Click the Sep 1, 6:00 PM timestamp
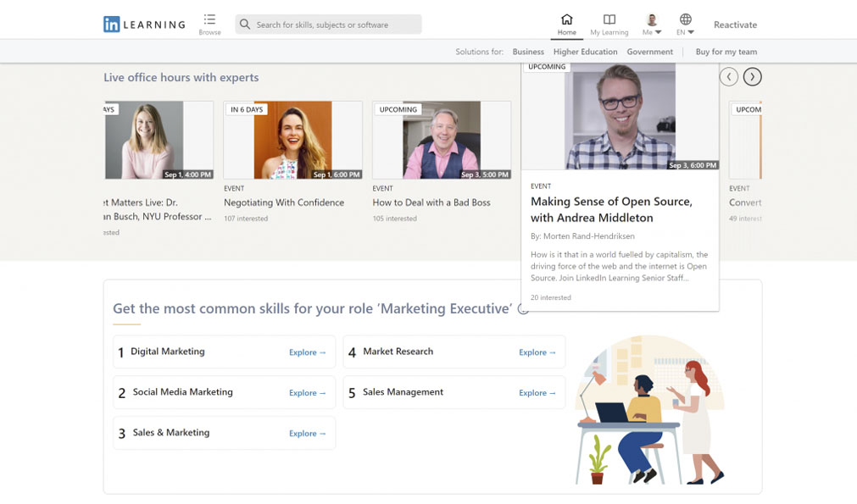This screenshot has height=504, width=857. click(337, 174)
